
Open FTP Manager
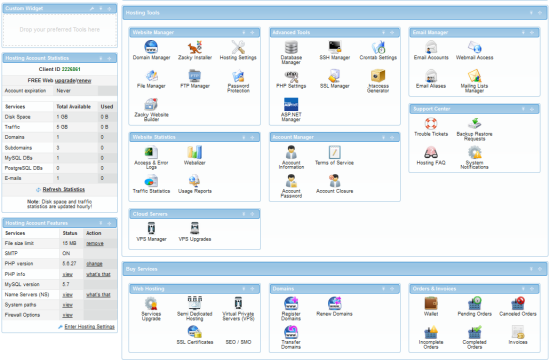pos(195,79)
